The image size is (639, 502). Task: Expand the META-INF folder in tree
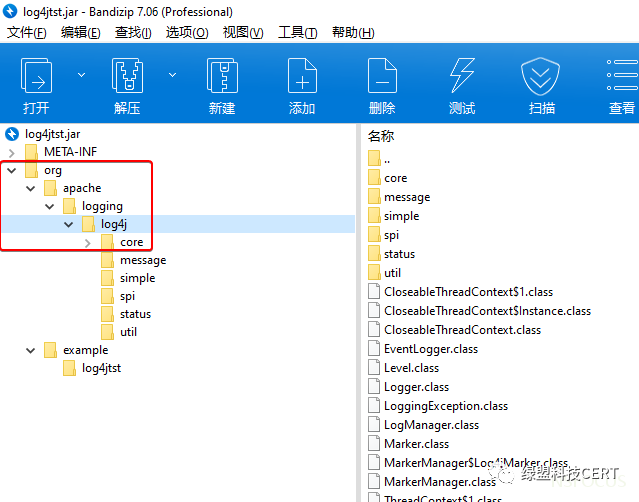point(11,152)
